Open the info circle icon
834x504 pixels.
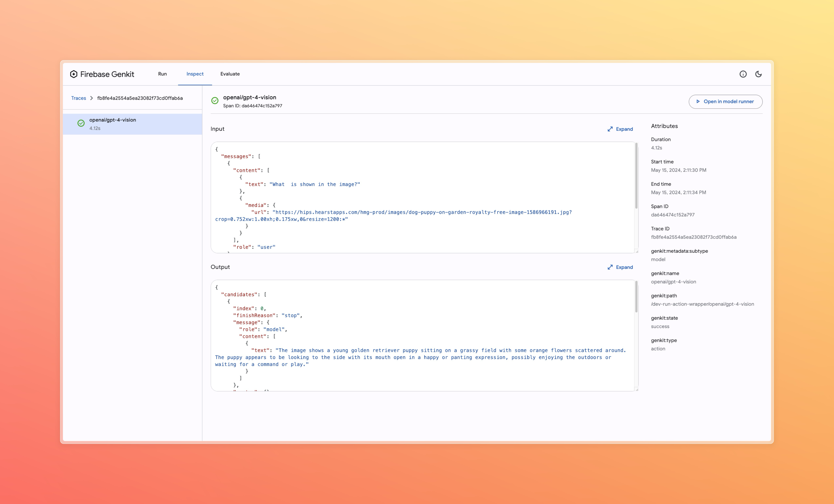click(743, 74)
